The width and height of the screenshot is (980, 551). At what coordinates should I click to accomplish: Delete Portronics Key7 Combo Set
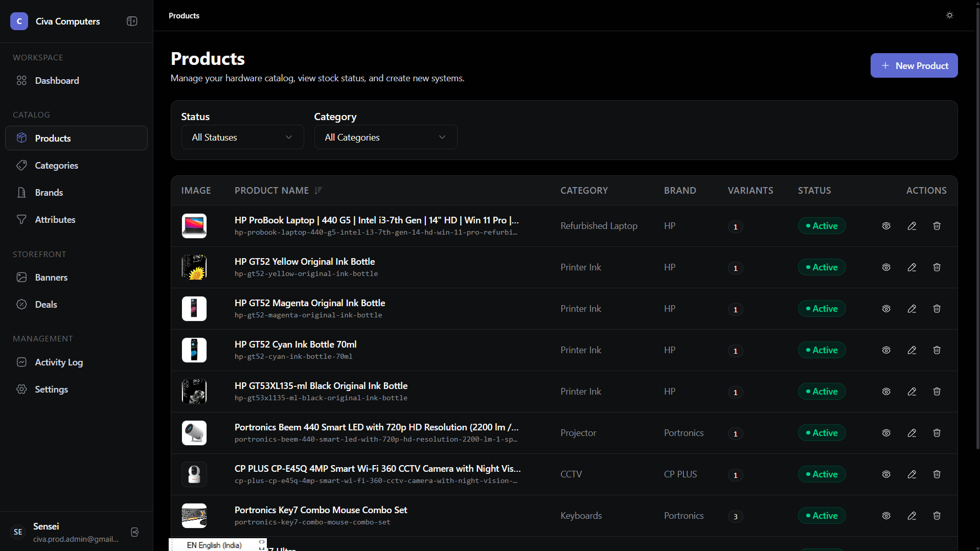[937, 516]
